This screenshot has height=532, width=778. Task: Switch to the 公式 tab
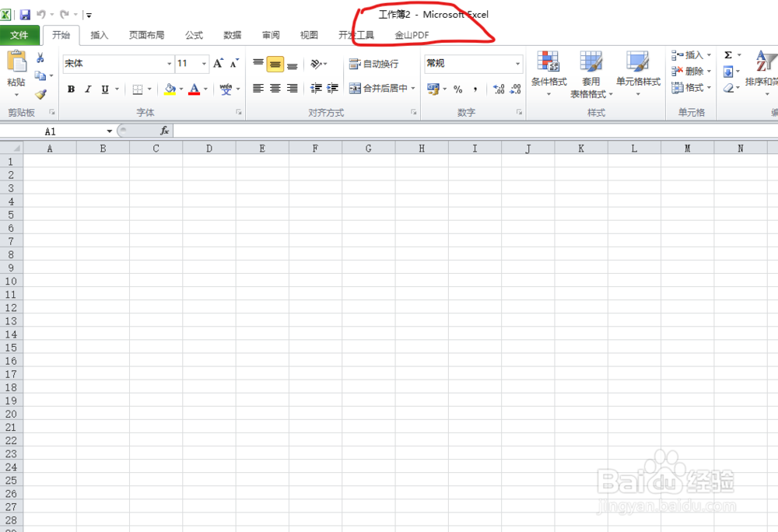click(x=194, y=35)
